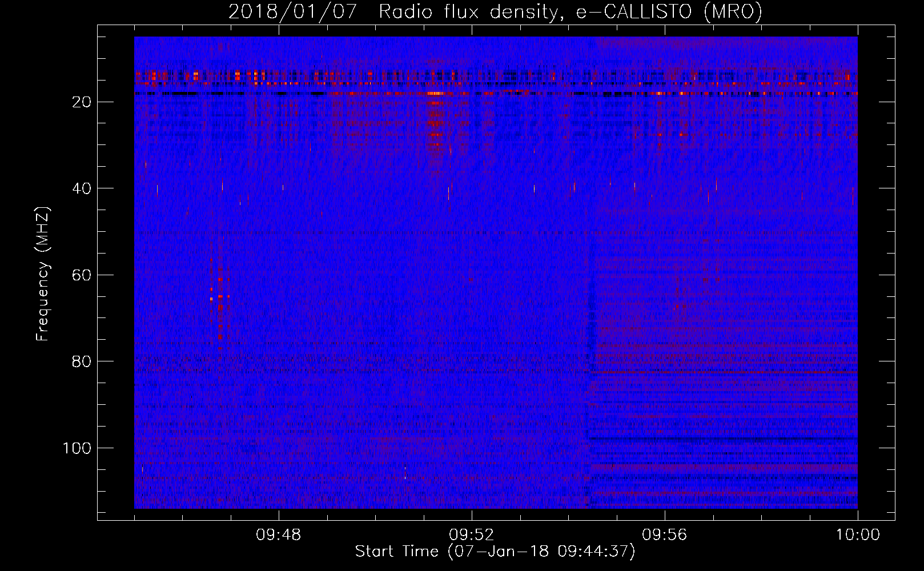Select the 'Frequency (MHZ)' y-axis label

[x=43, y=274]
